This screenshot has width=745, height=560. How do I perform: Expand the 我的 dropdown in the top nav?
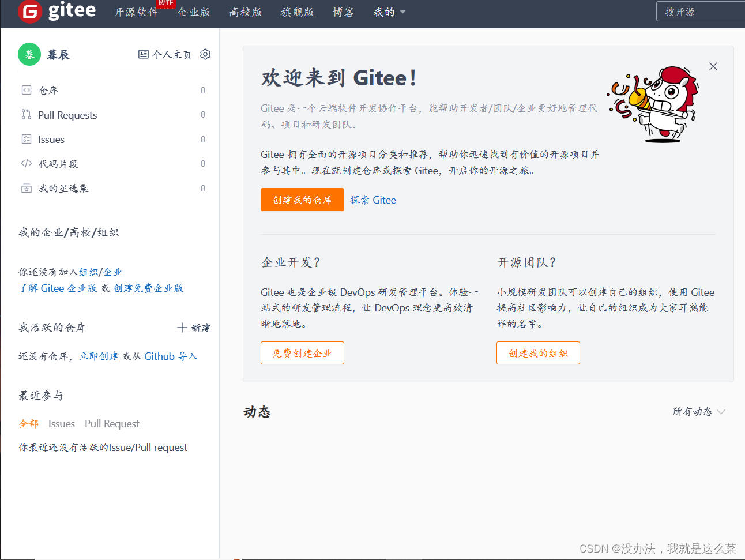click(x=389, y=12)
